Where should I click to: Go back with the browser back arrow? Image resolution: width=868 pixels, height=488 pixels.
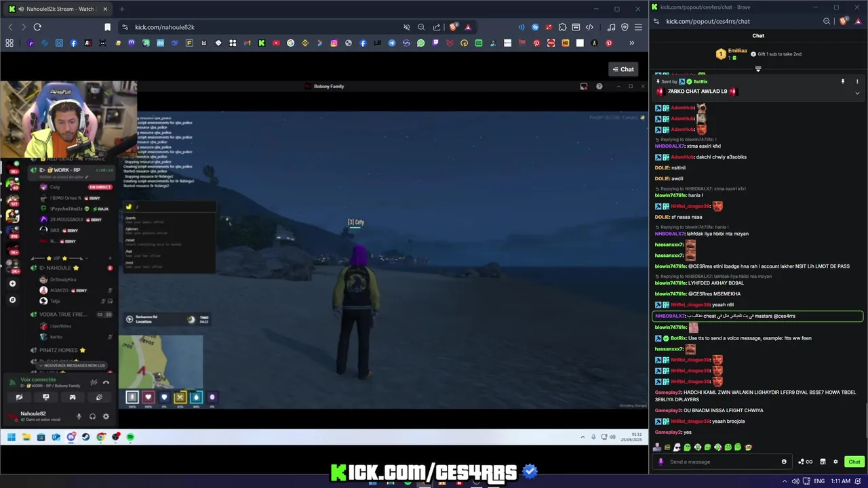click(x=10, y=27)
